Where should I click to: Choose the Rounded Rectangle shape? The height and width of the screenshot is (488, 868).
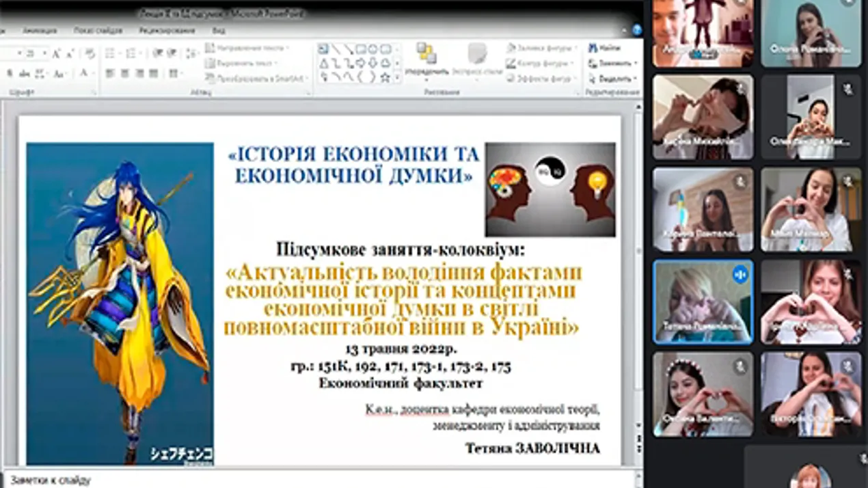[385, 49]
